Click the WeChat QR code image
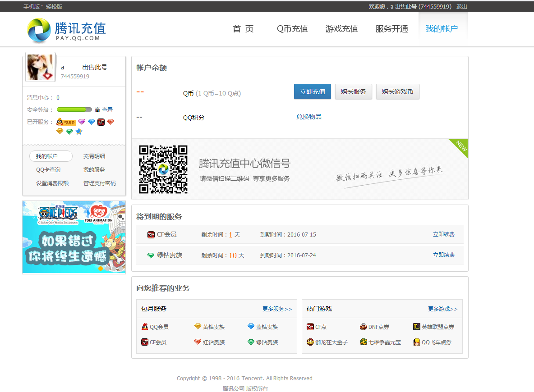 (x=163, y=169)
